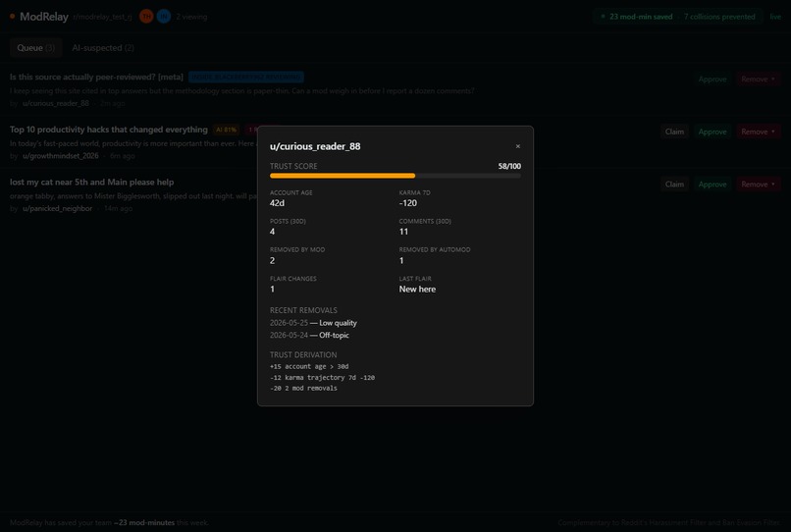This screenshot has width=791, height=532.
Task: Open Remove dropdown for peer-reviewed meta post
Action: click(x=758, y=80)
